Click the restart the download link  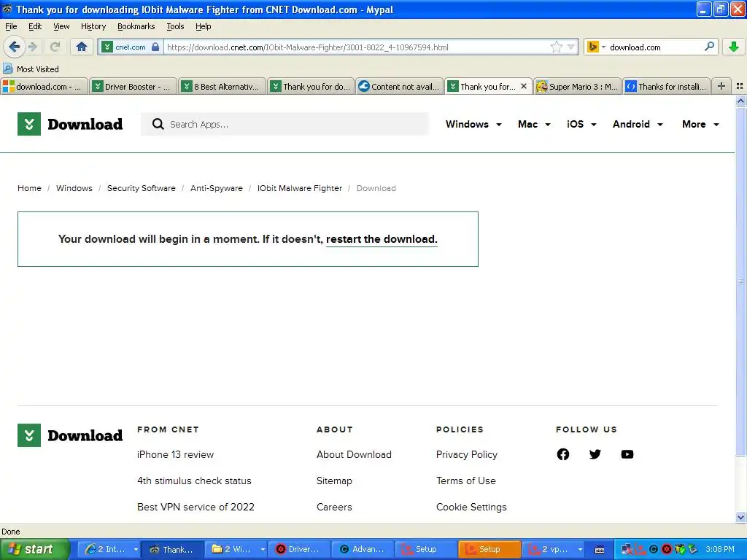tap(381, 239)
